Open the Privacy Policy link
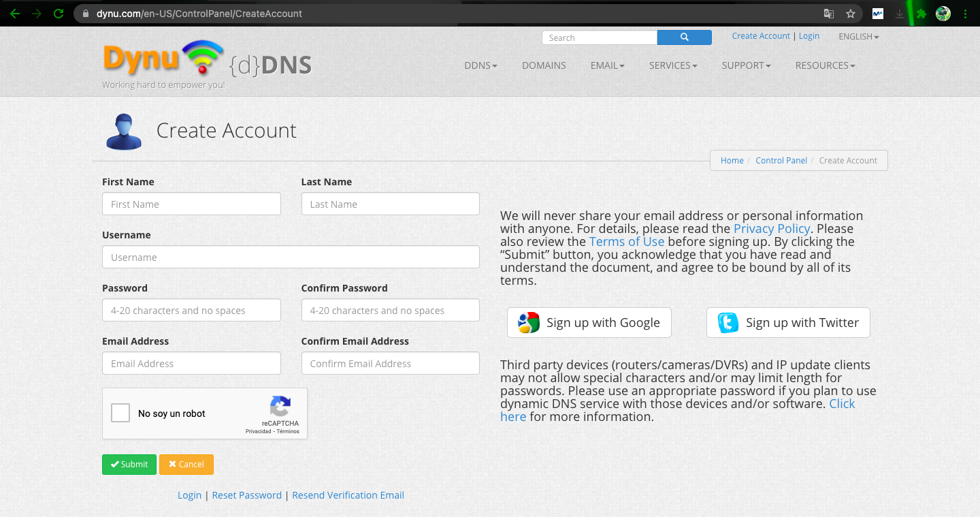This screenshot has height=517, width=980. [771, 229]
